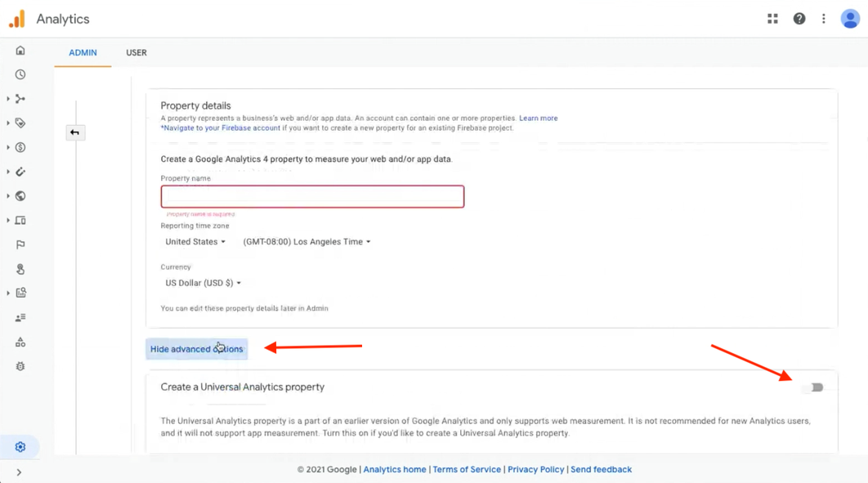Expand the Monetization sidebar section arrow

click(8, 147)
